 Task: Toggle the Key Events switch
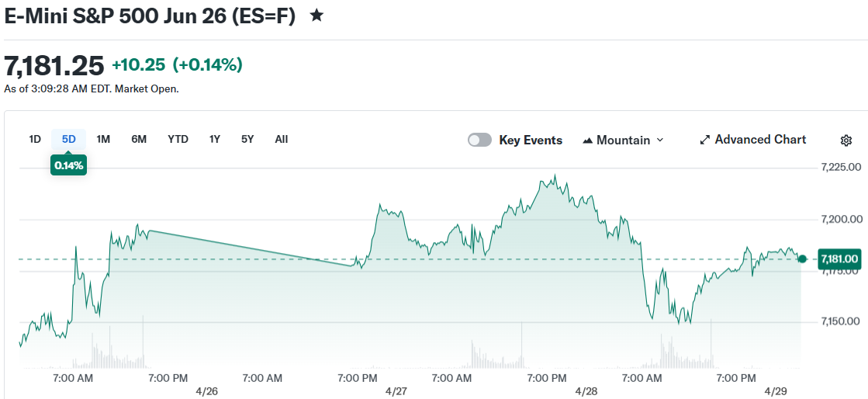(479, 140)
